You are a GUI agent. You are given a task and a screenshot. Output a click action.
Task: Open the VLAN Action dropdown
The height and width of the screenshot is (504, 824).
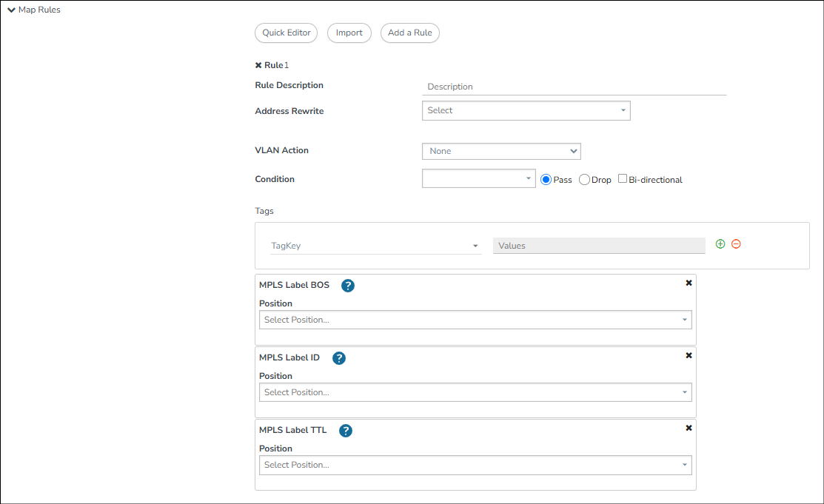[501, 151]
